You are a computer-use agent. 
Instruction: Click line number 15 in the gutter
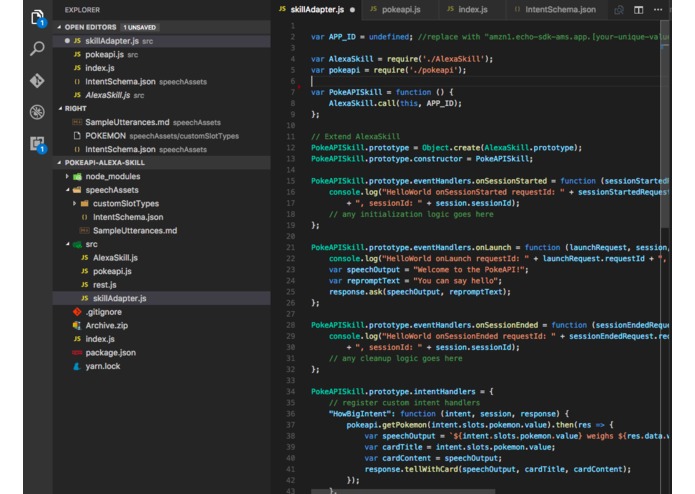point(290,181)
